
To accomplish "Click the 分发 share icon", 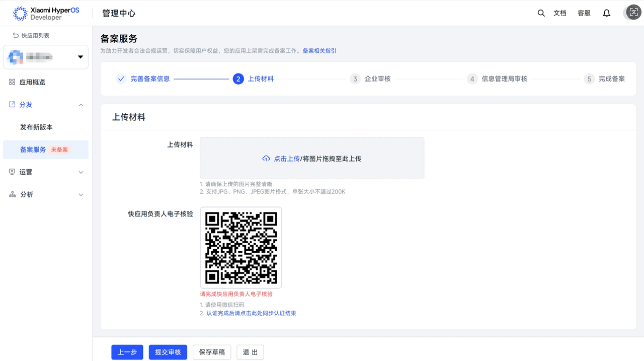I will (12, 105).
